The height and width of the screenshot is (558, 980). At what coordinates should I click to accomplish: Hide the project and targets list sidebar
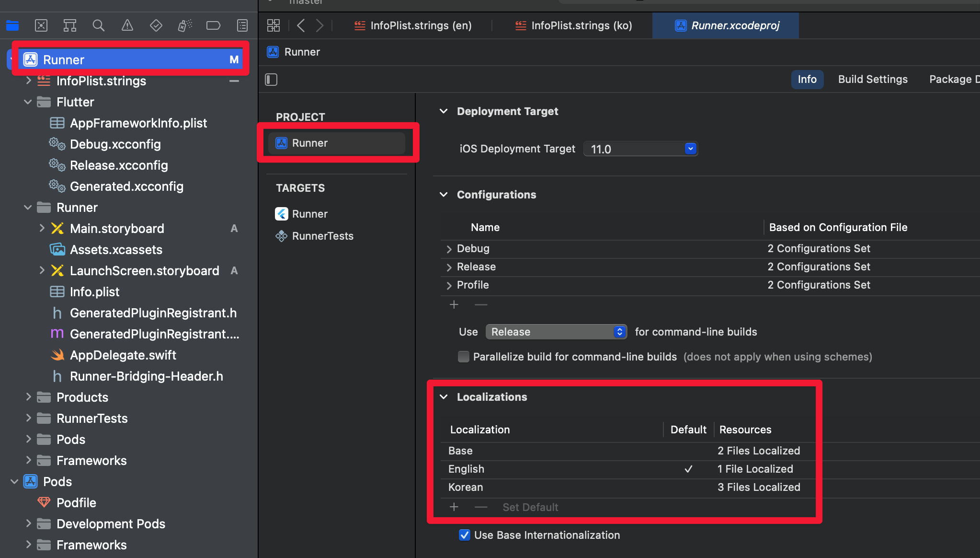point(271,80)
